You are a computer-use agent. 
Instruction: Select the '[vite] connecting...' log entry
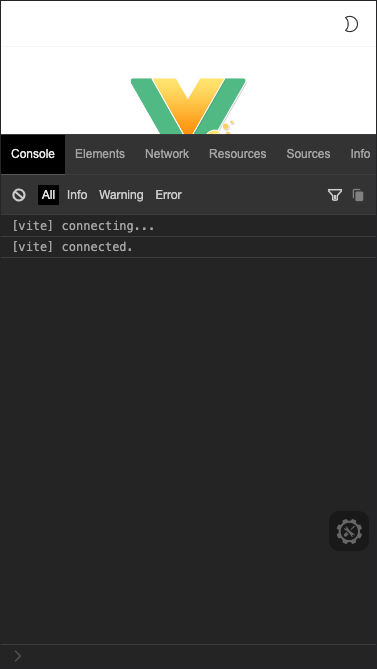point(188,226)
